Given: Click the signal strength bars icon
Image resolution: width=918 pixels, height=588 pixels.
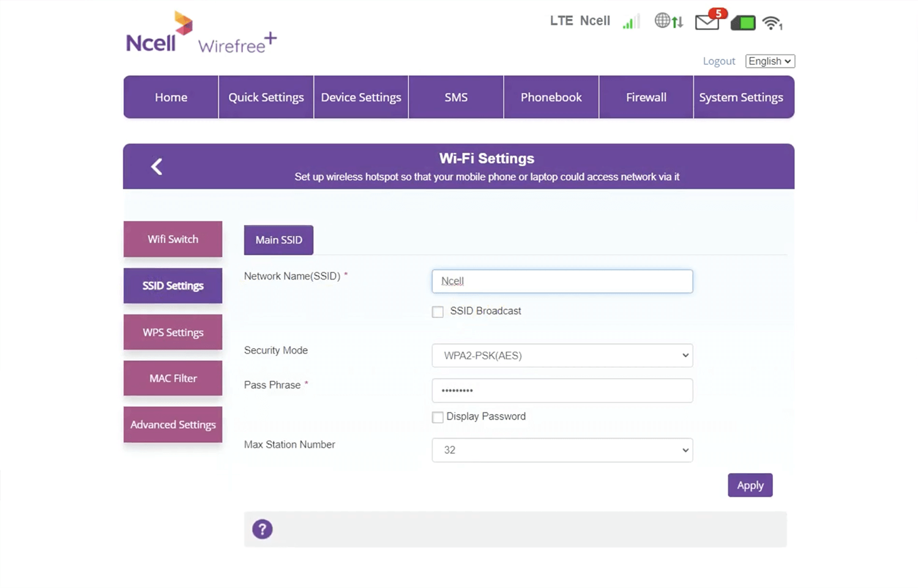Looking at the screenshot, I should coord(630,23).
